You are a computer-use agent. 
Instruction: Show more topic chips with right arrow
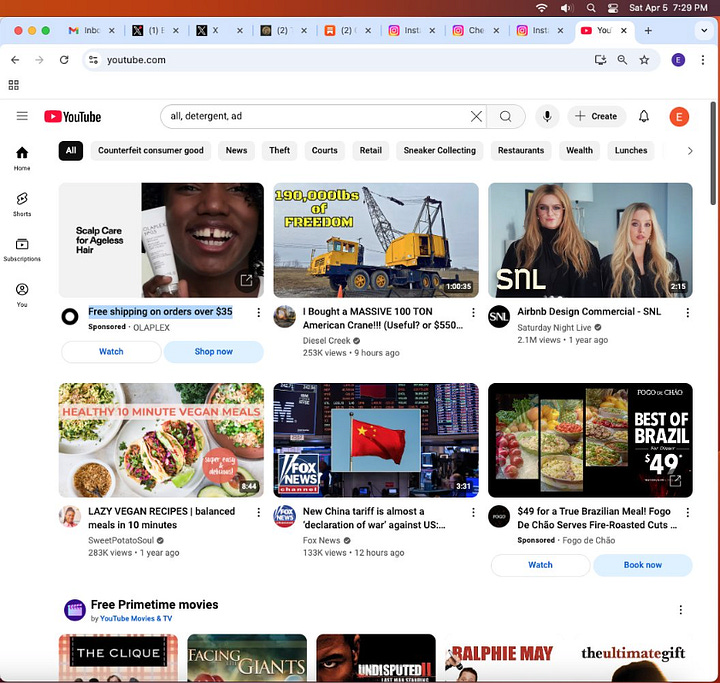click(690, 151)
